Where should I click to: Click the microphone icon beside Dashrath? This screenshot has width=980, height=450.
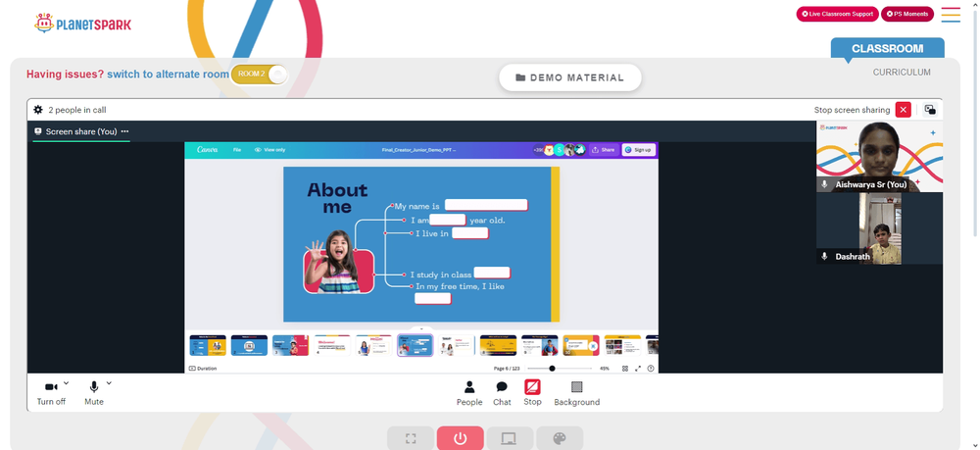tap(825, 256)
